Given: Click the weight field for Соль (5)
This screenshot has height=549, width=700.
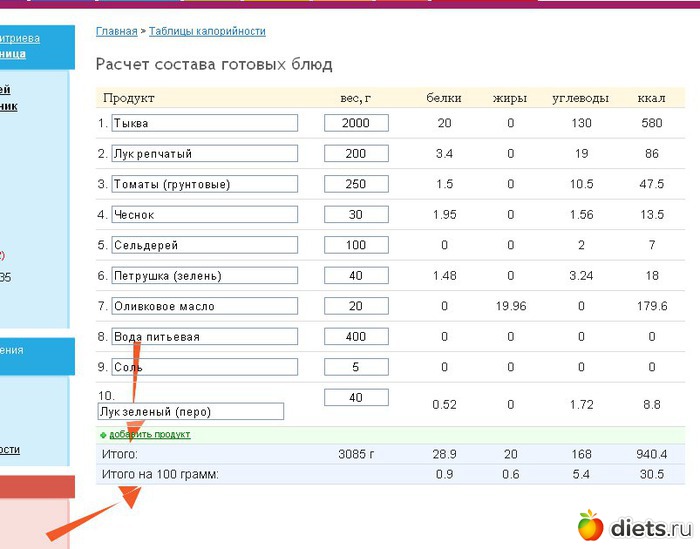Looking at the screenshot, I should [356, 367].
